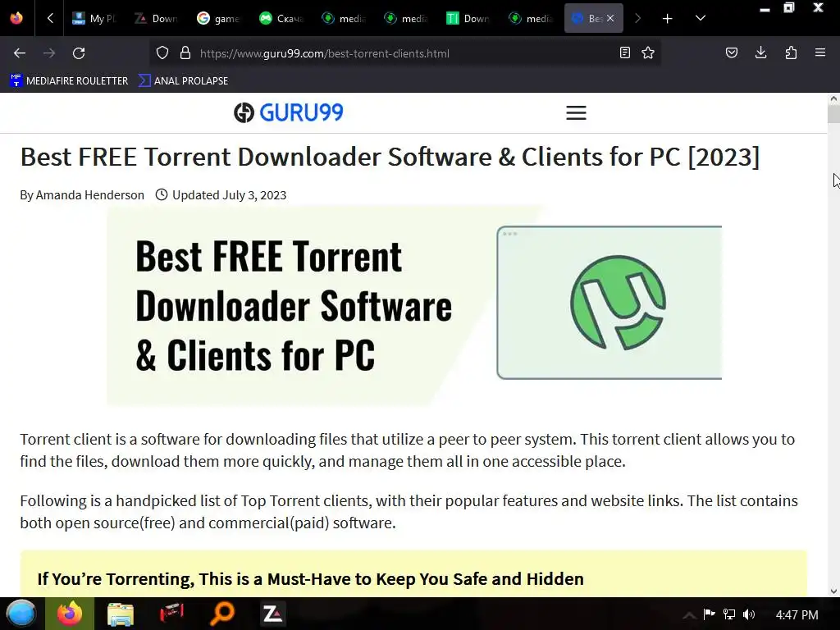Open the Start menu orb
840x630 pixels.
[x=21, y=614]
